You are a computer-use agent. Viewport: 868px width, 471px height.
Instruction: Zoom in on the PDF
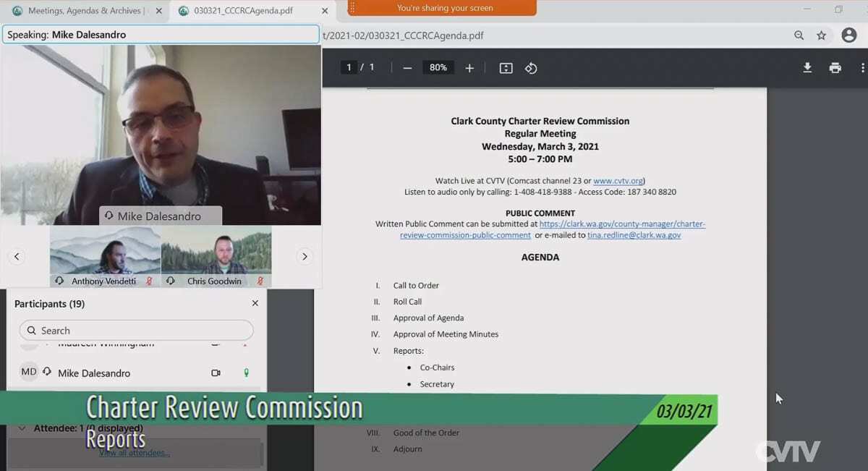469,68
